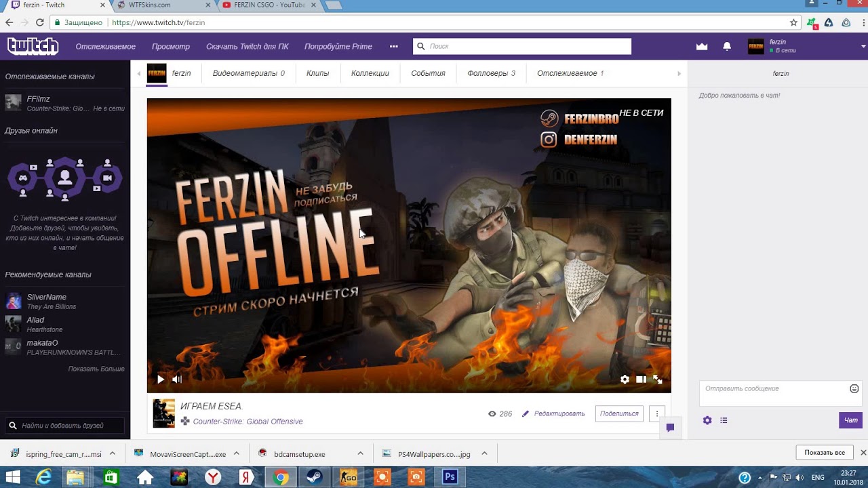Open Alad Hearthstone recommended channel
This screenshot has width=868, height=488.
65,324
